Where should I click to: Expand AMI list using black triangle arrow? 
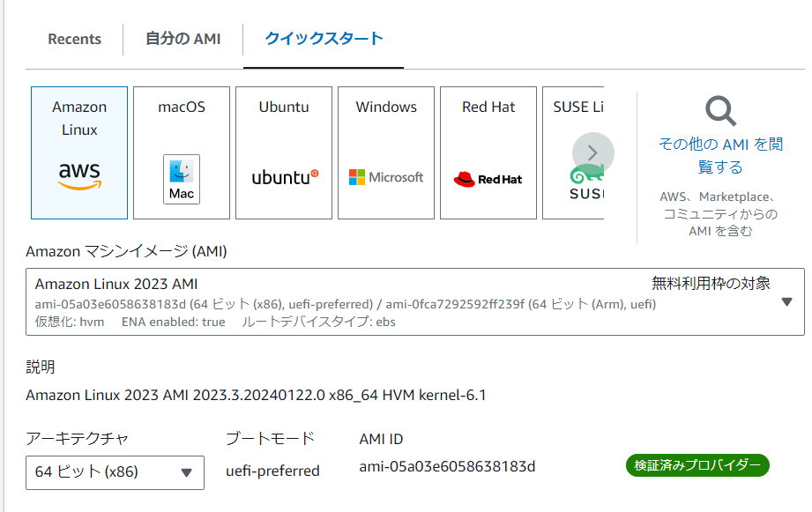pos(786,302)
